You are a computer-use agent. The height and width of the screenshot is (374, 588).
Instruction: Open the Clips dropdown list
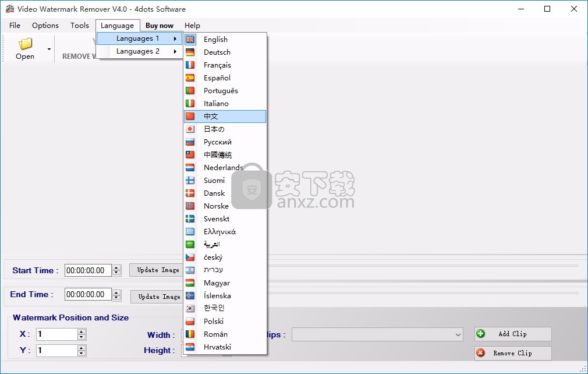(x=377, y=334)
